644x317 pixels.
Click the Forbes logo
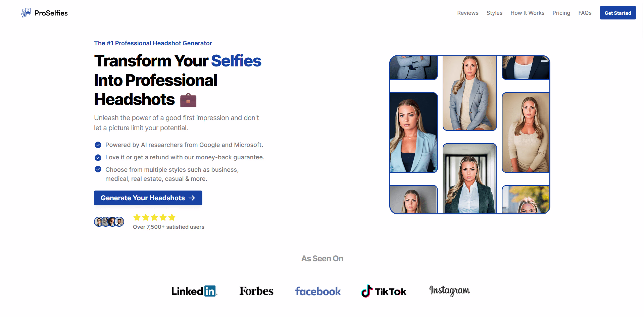pyautogui.click(x=256, y=291)
